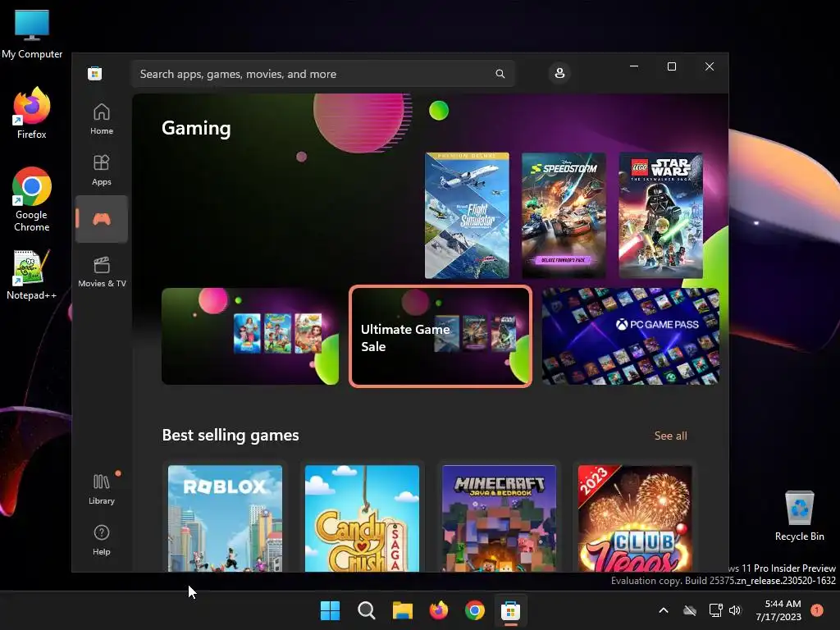Open the Club Vegas game card

636,518
